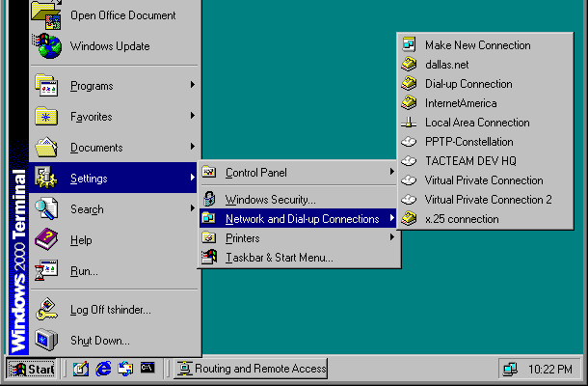Click Shut Down... menu label
This screenshot has width=588, height=386.
(x=99, y=341)
